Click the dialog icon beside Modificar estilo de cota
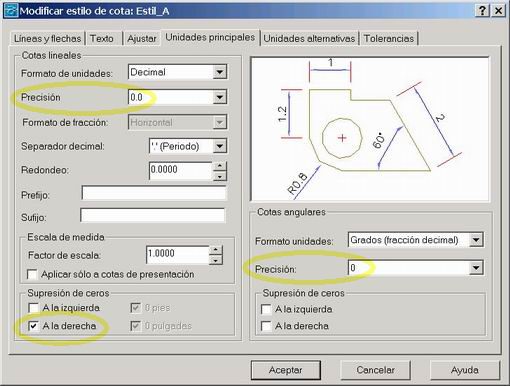Viewport: 510px width, 386px height. [11, 11]
